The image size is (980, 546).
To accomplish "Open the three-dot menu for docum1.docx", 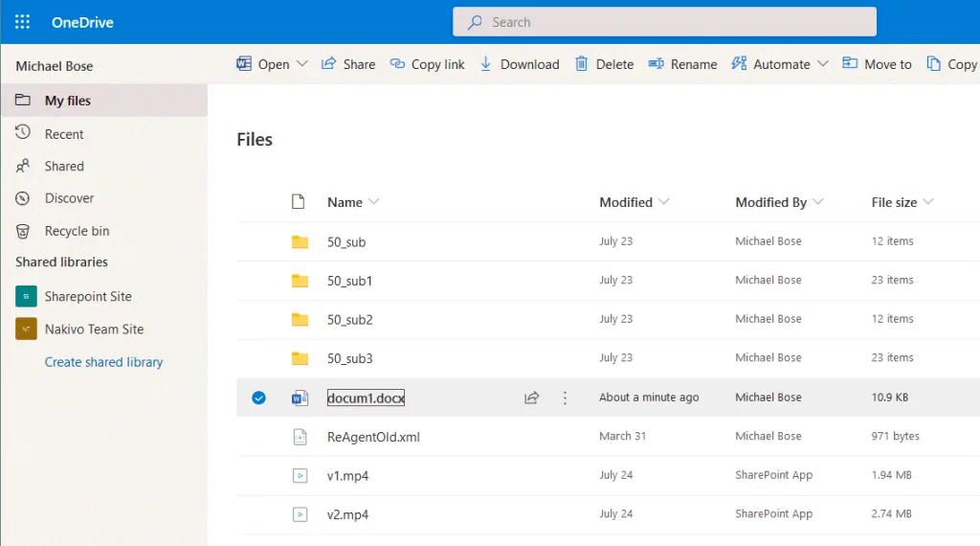I will point(565,398).
